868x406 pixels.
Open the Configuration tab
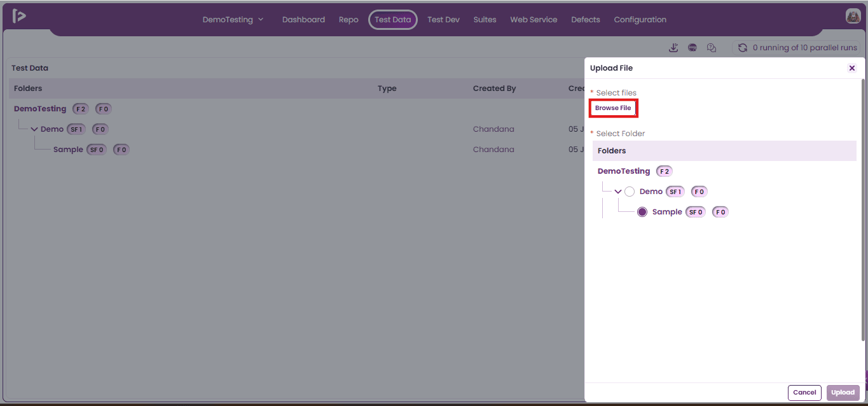(x=640, y=20)
